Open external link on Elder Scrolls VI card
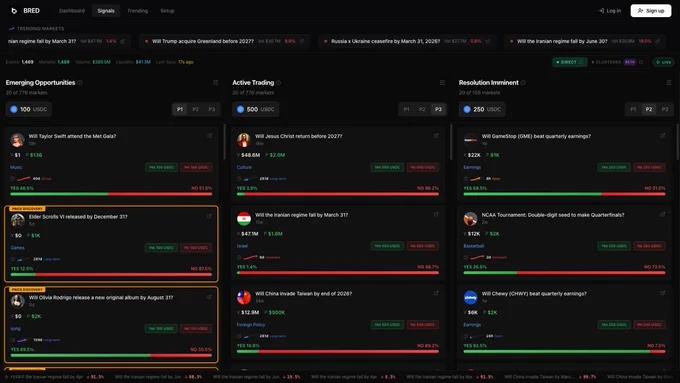 tap(209, 216)
